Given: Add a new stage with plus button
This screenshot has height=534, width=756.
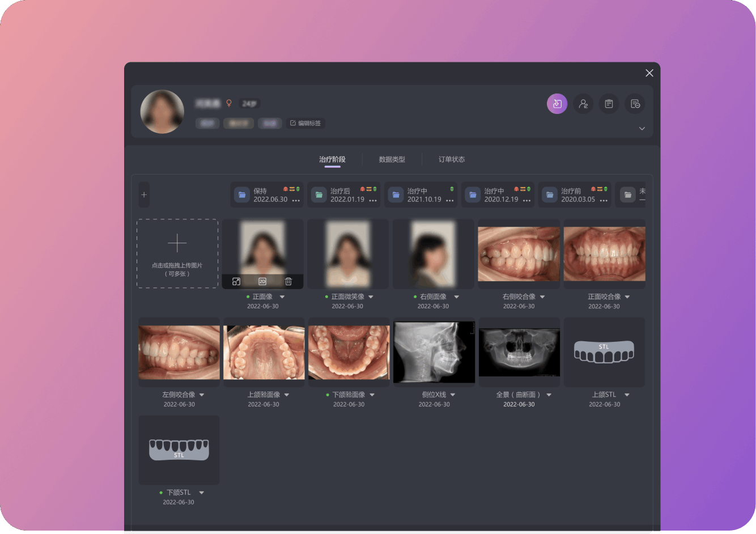Looking at the screenshot, I should (x=144, y=195).
